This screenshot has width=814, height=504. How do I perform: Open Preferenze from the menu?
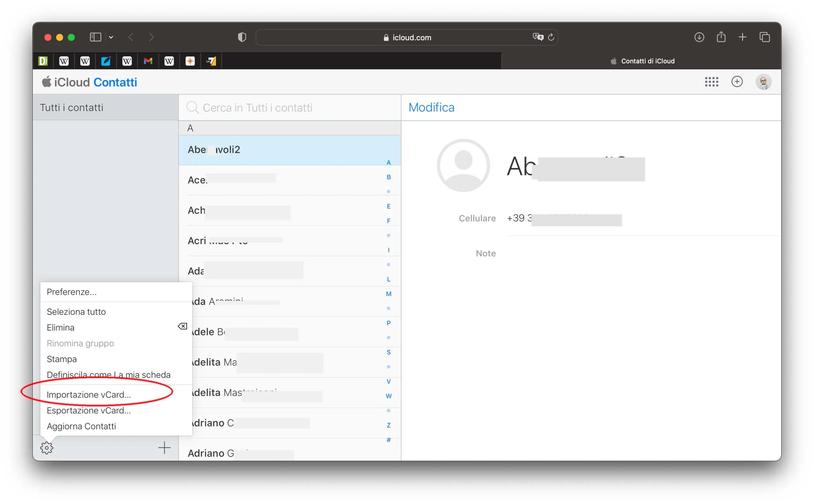(72, 292)
